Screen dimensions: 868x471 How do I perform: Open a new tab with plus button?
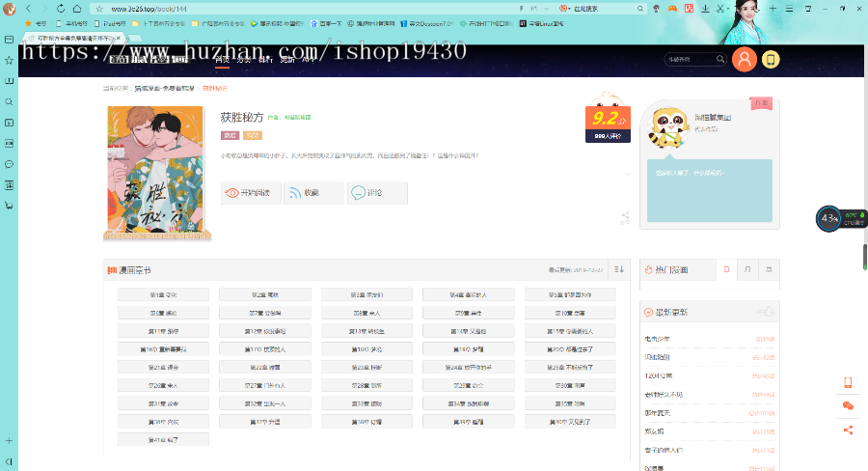[x=773, y=9]
